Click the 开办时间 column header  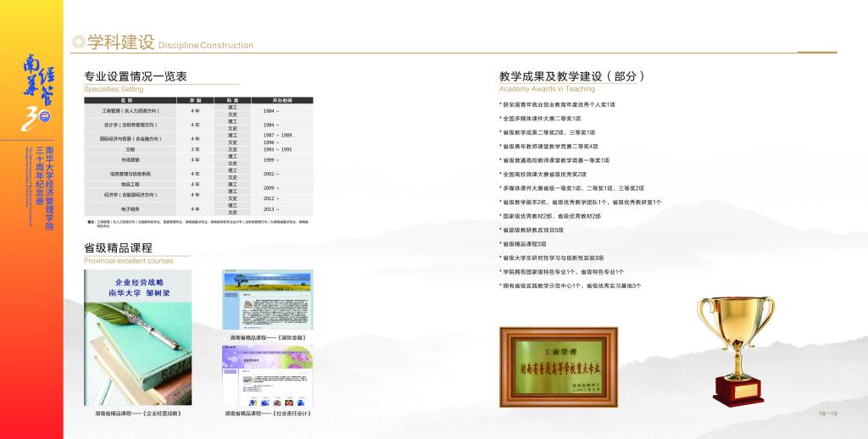(281, 100)
